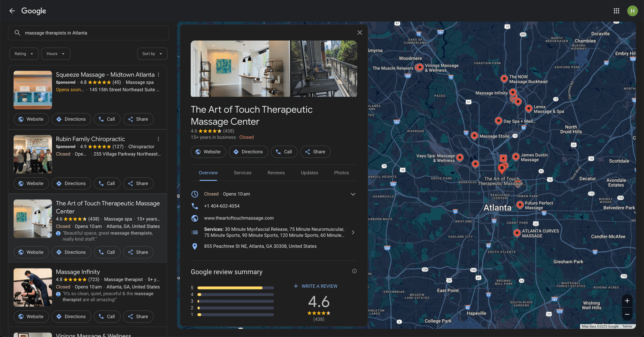Open the reception interior photo
644x337 pixels.
[240, 68]
